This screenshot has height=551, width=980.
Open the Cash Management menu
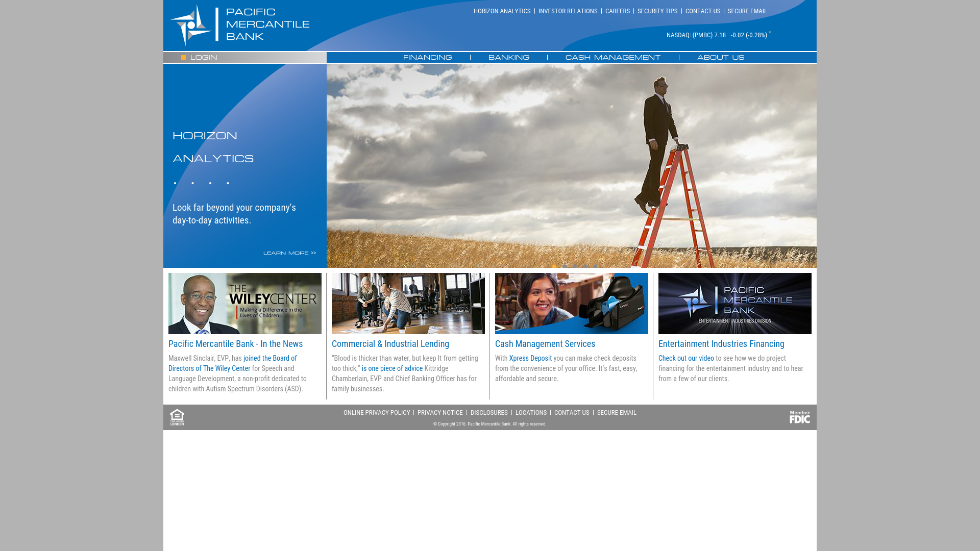pyautogui.click(x=613, y=58)
